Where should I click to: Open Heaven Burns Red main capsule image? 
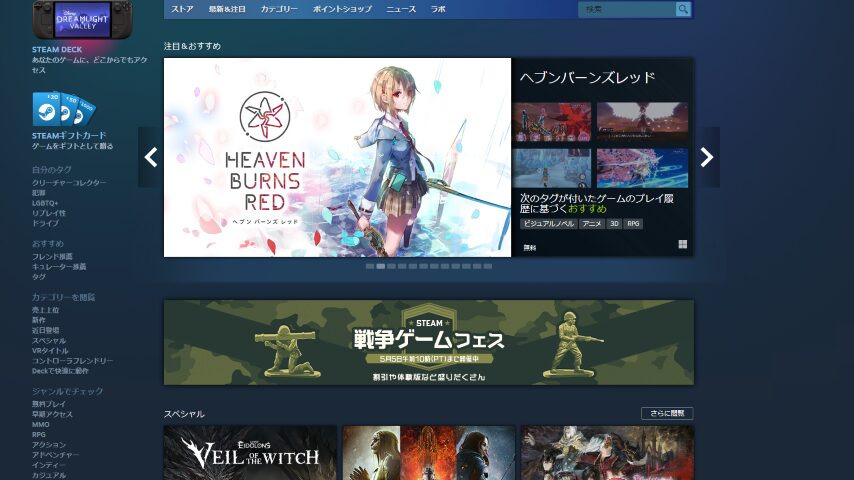[337, 157]
